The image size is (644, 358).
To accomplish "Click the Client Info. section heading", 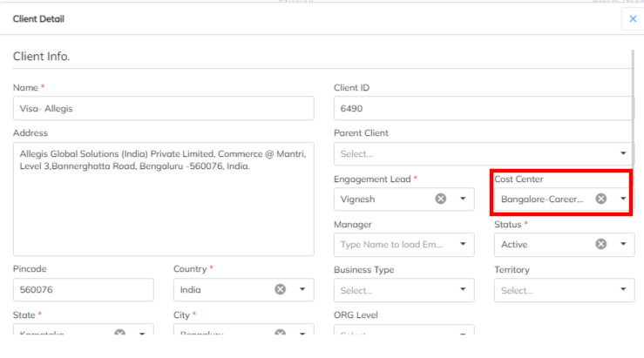I will (41, 57).
